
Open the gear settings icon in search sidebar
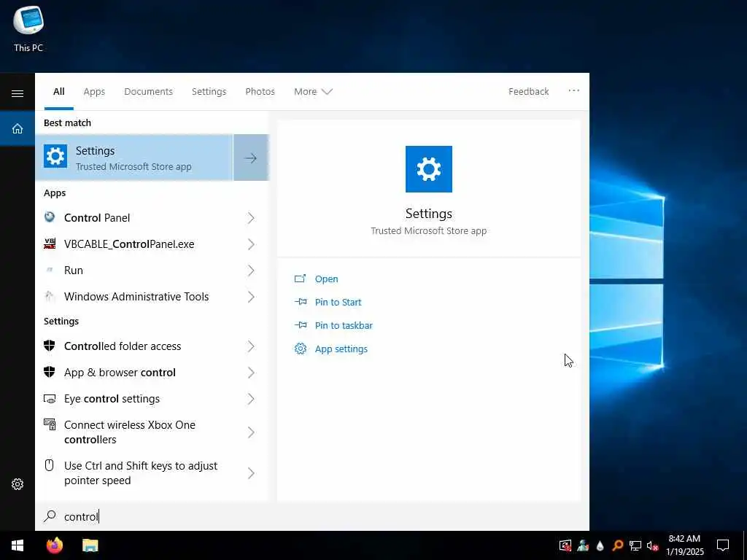(18, 484)
